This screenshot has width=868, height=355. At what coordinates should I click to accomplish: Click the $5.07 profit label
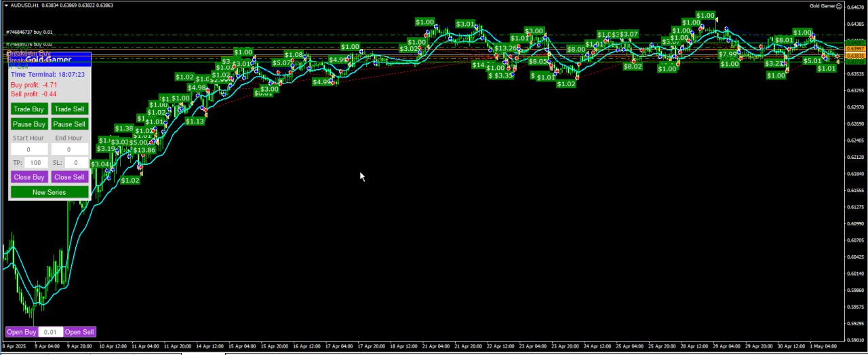[x=282, y=63]
